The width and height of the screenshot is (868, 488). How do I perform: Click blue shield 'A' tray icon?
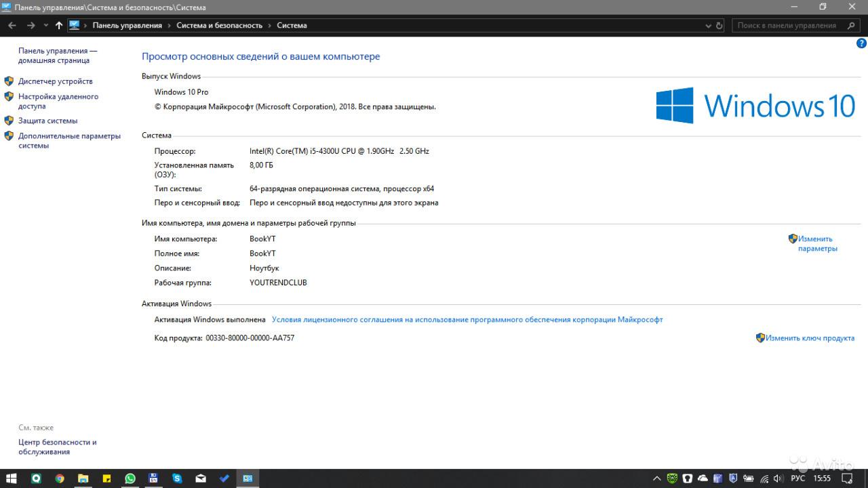[x=733, y=479]
